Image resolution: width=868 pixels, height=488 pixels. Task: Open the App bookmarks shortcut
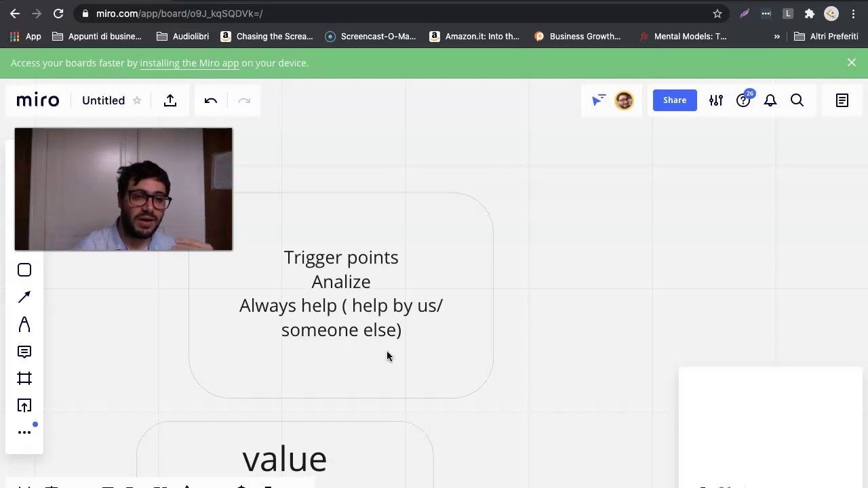click(25, 37)
